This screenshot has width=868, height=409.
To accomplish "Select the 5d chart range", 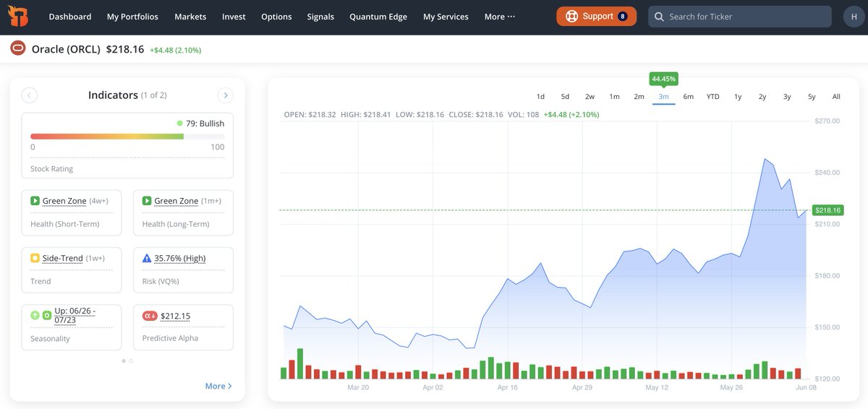I will 565,96.
